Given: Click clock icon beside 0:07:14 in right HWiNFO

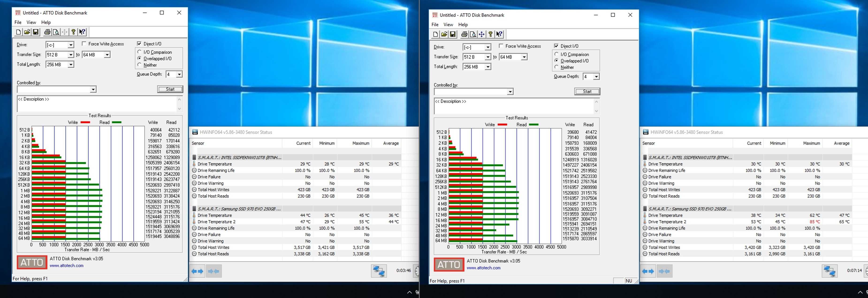Looking at the screenshot, I should [x=866, y=271].
